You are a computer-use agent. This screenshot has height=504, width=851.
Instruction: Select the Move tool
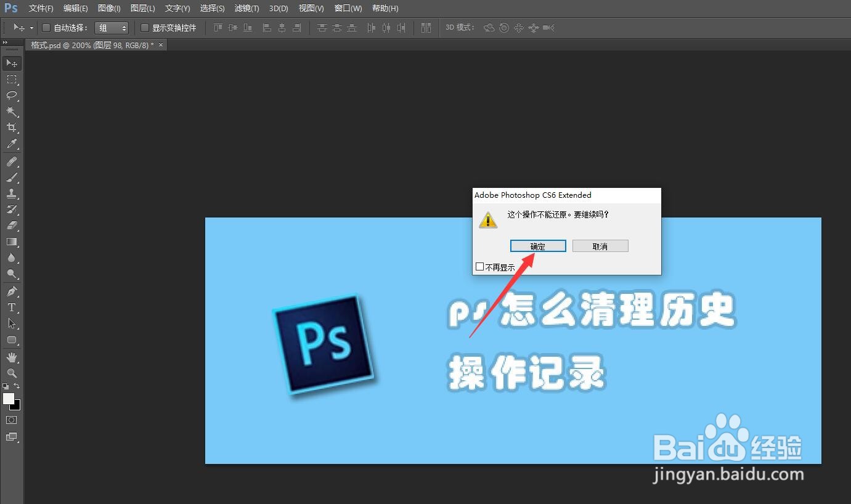tap(12, 63)
